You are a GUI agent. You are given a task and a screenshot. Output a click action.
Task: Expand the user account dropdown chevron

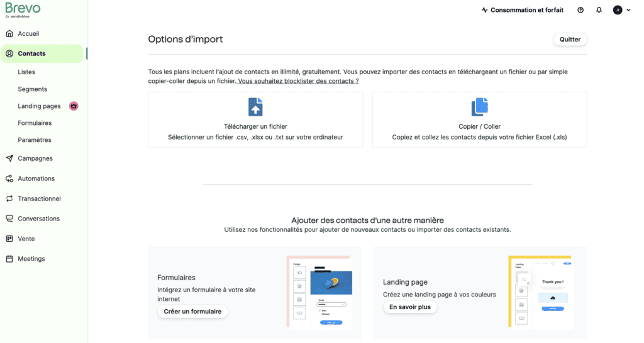coord(628,10)
